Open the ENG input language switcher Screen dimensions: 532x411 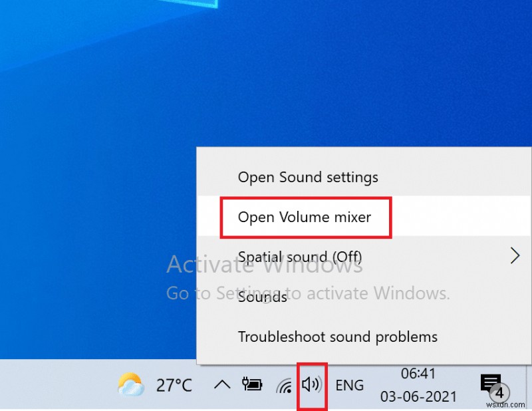click(350, 385)
